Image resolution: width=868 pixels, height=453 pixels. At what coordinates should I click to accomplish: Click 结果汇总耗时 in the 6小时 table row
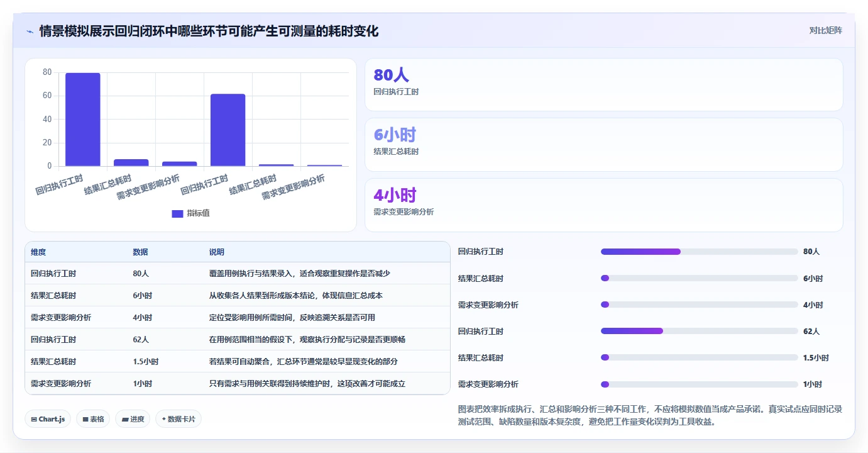click(x=53, y=296)
